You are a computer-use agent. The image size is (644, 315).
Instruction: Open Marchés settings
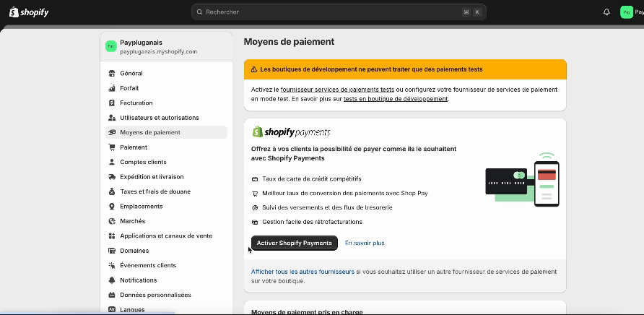[166, 221]
